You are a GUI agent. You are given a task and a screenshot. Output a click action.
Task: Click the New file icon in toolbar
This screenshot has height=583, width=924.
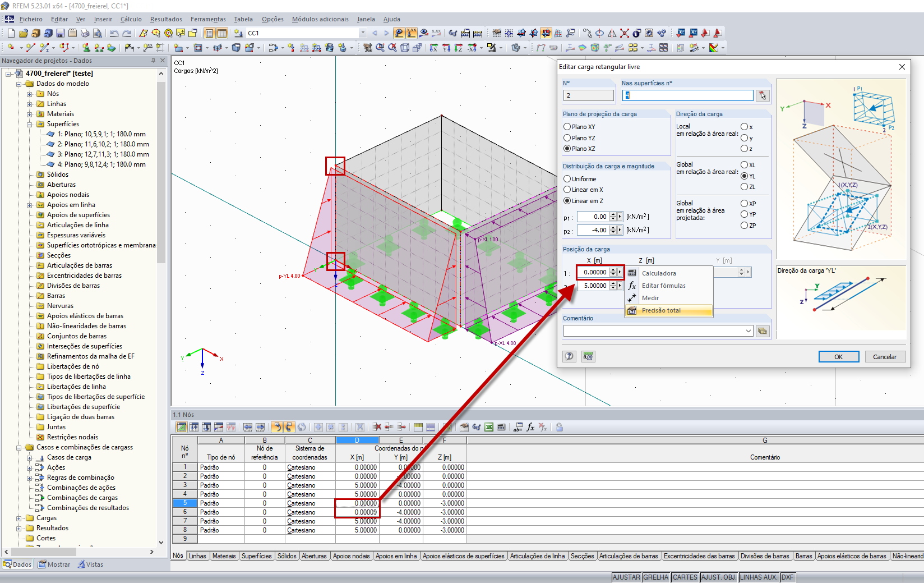click(11, 33)
